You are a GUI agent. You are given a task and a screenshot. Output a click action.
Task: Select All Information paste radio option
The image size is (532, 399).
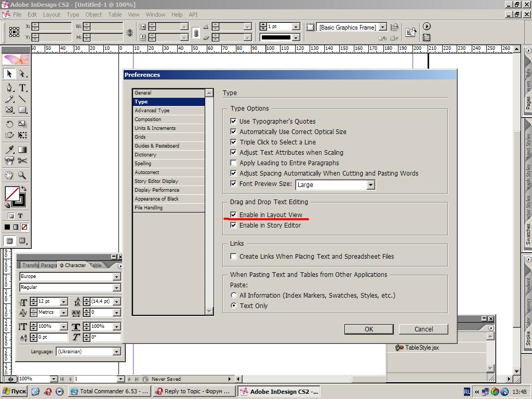pos(233,295)
